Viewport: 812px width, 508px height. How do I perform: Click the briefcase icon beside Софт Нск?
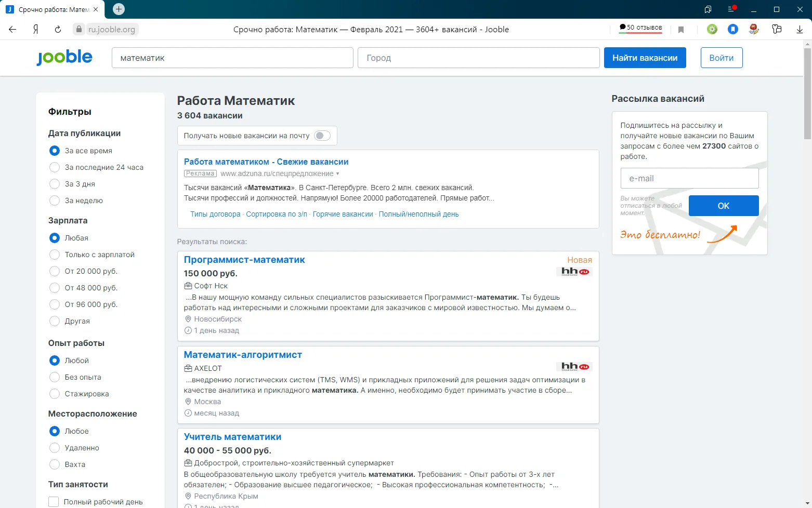pyautogui.click(x=188, y=286)
